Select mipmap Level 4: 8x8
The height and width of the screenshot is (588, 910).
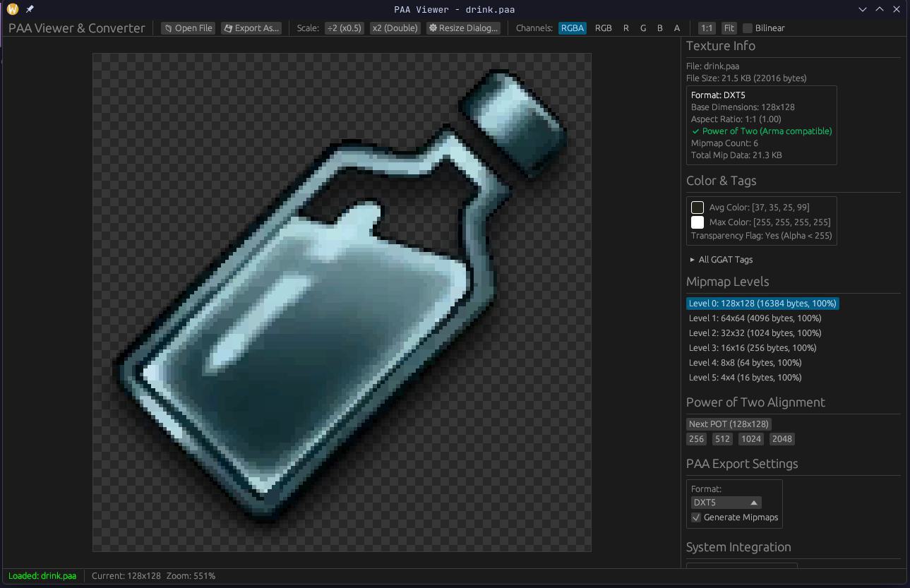(746, 363)
